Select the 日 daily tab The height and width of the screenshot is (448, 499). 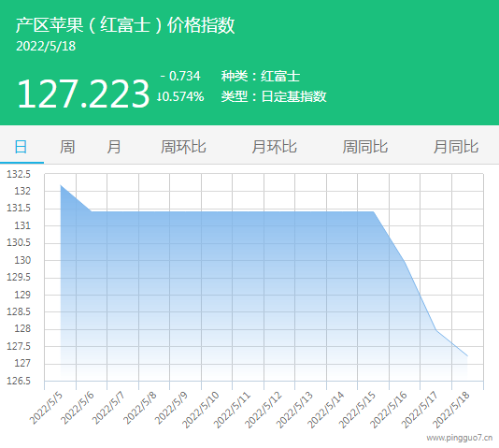21,147
